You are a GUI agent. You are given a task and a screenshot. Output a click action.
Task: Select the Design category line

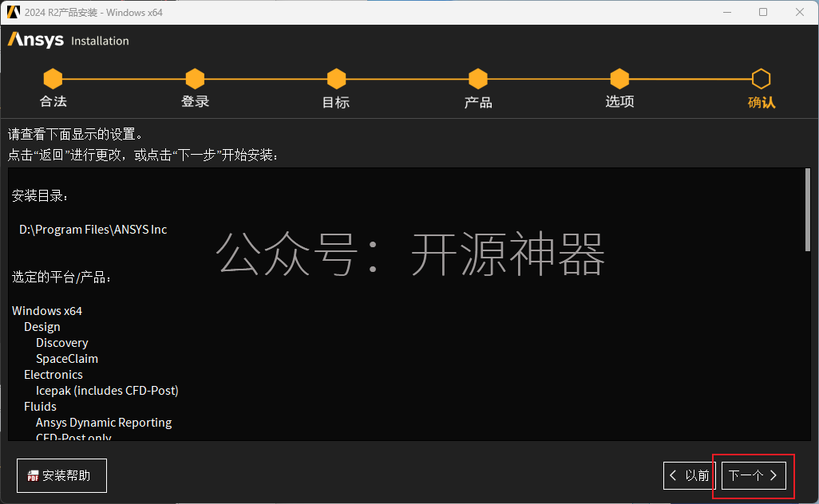pos(42,327)
